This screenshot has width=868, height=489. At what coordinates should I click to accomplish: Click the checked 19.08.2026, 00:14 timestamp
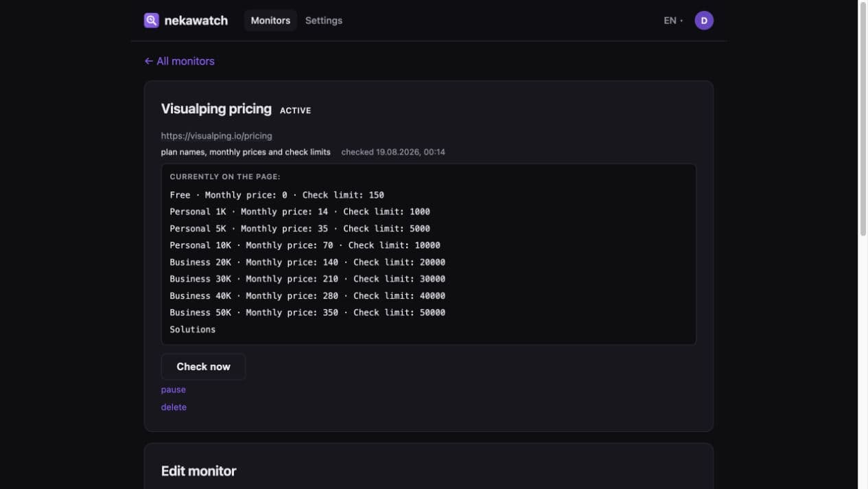click(x=393, y=152)
